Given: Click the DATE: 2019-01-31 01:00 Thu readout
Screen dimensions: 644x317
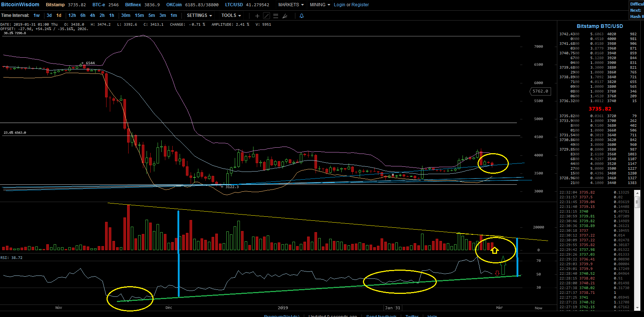Looking at the screenshot, I should pos(29,25).
